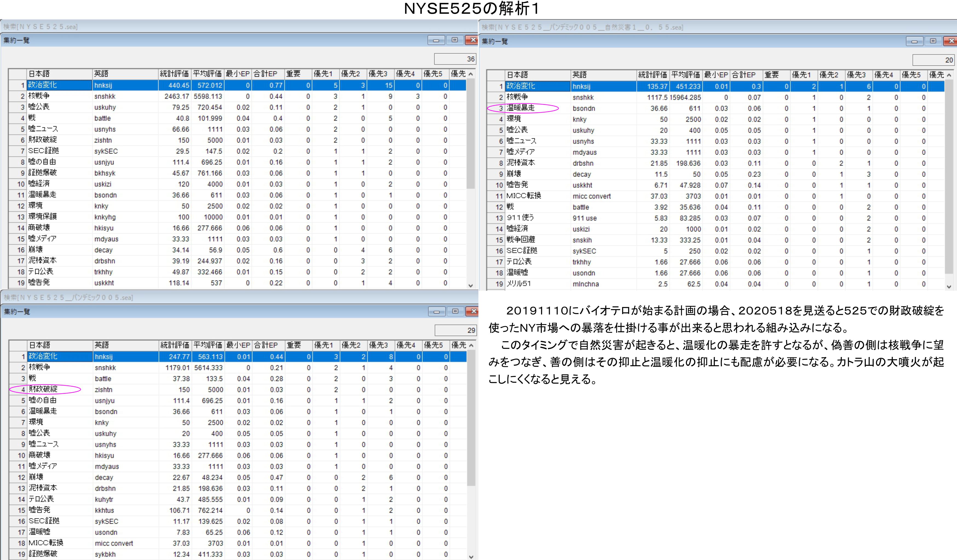Click scroll-up arrow in top-right table
The image size is (957, 560).
[x=949, y=75]
